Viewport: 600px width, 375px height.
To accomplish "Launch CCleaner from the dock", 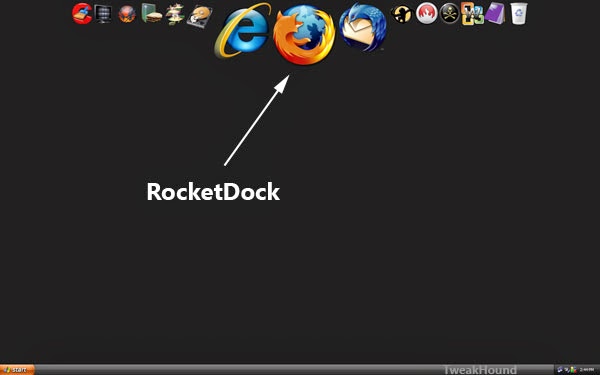I will coord(82,13).
